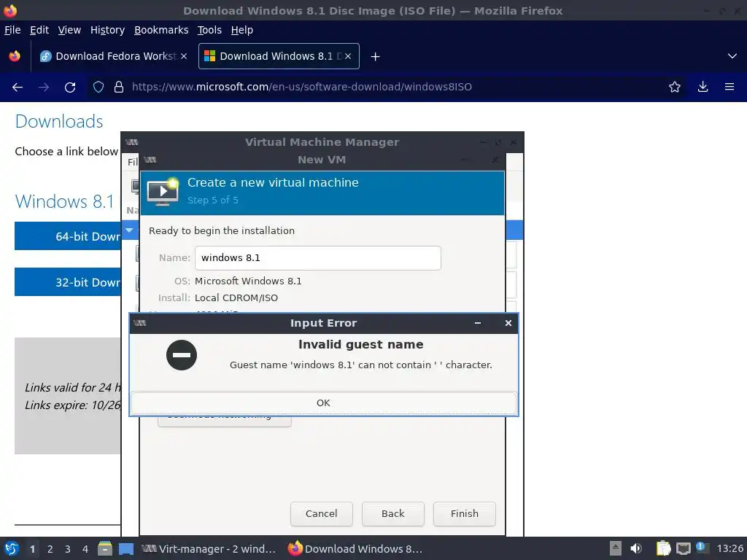Close the Download Windows 8.1 tab
This screenshot has width=747, height=560.
click(348, 56)
